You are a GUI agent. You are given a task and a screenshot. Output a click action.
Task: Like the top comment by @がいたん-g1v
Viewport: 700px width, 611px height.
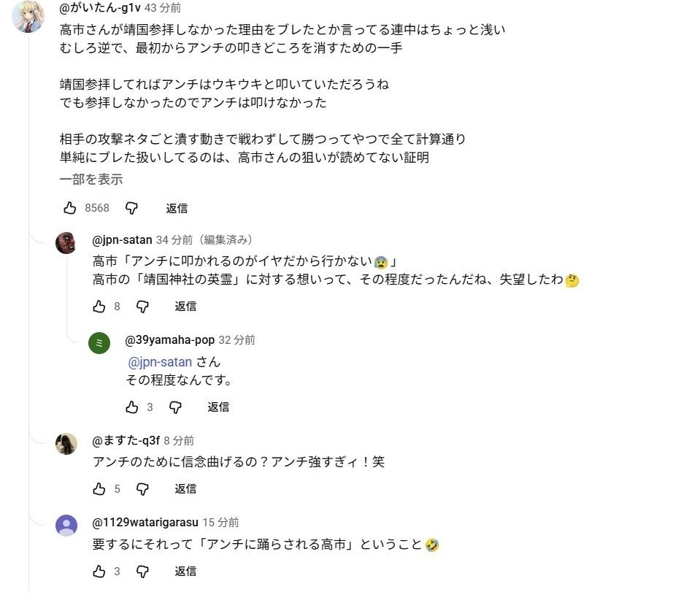point(70,208)
